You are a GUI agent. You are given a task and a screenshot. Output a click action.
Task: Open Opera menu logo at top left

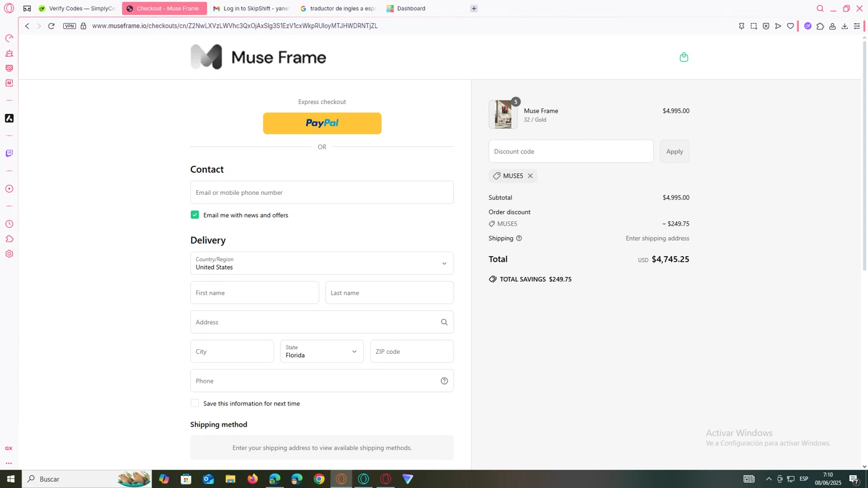coord(9,9)
